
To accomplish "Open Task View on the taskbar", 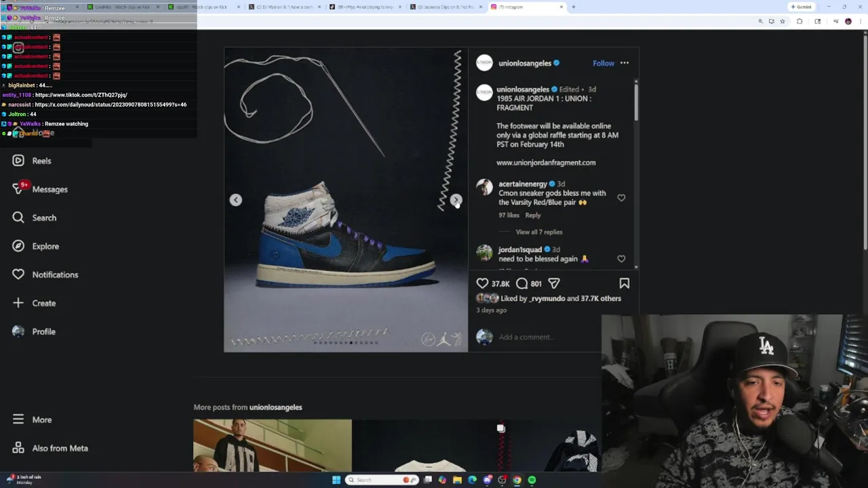I will point(428,480).
